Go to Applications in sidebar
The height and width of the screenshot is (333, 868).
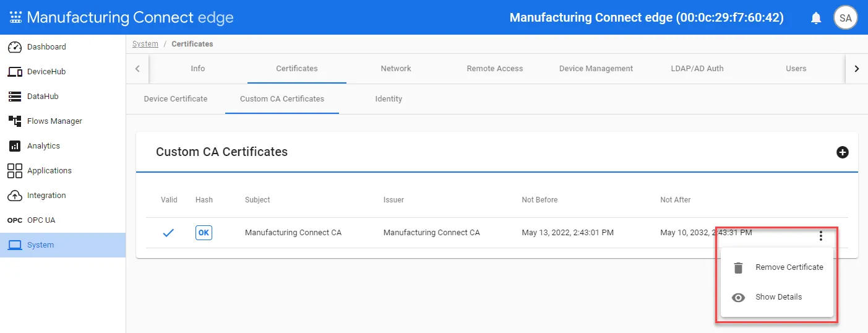point(62,171)
